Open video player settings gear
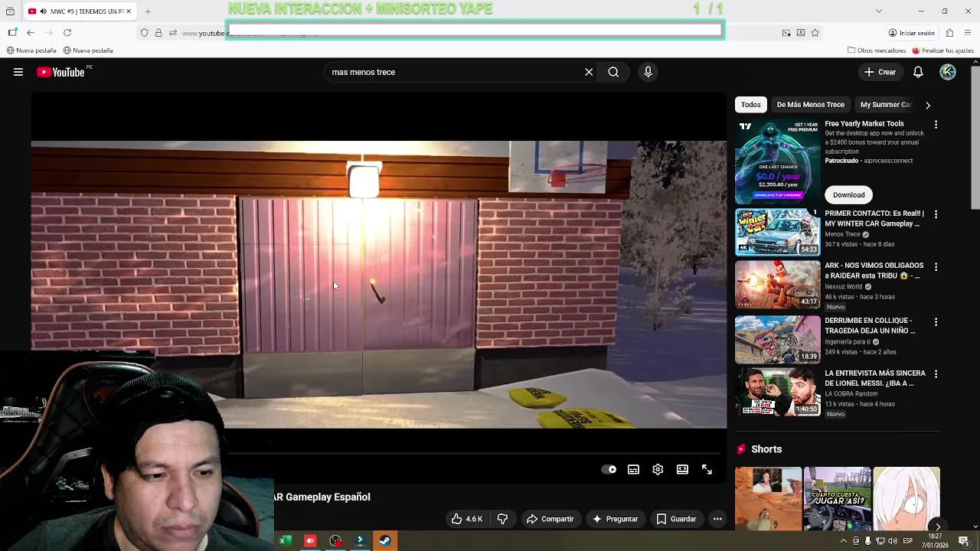Image resolution: width=980 pixels, height=551 pixels. pyautogui.click(x=658, y=469)
